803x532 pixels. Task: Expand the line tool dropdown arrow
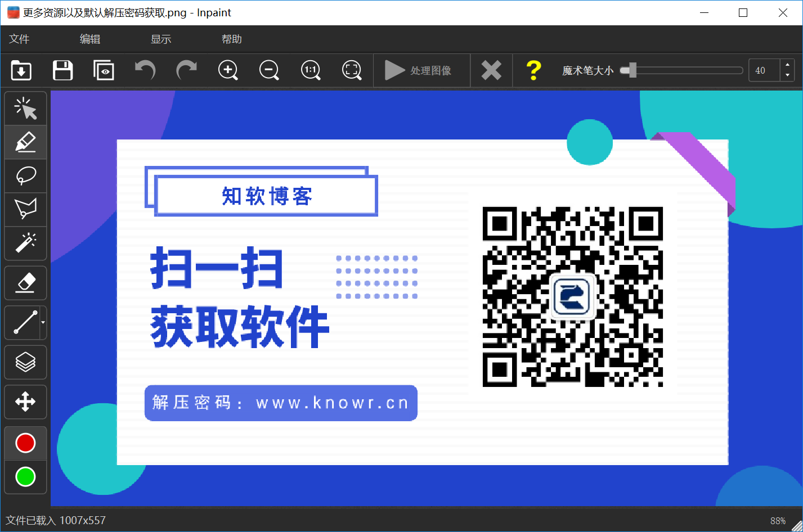43,323
